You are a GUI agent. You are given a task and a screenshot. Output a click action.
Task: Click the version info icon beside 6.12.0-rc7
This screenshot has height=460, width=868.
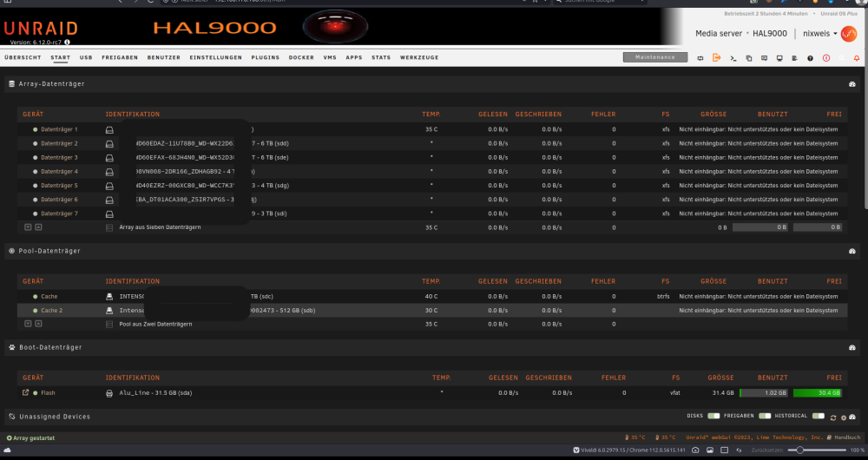tap(67, 42)
